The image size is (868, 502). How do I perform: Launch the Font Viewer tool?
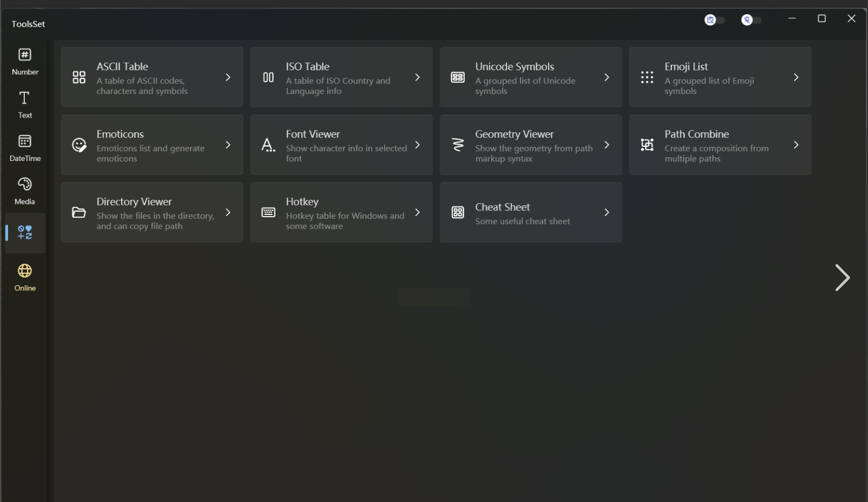coord(341,145)
